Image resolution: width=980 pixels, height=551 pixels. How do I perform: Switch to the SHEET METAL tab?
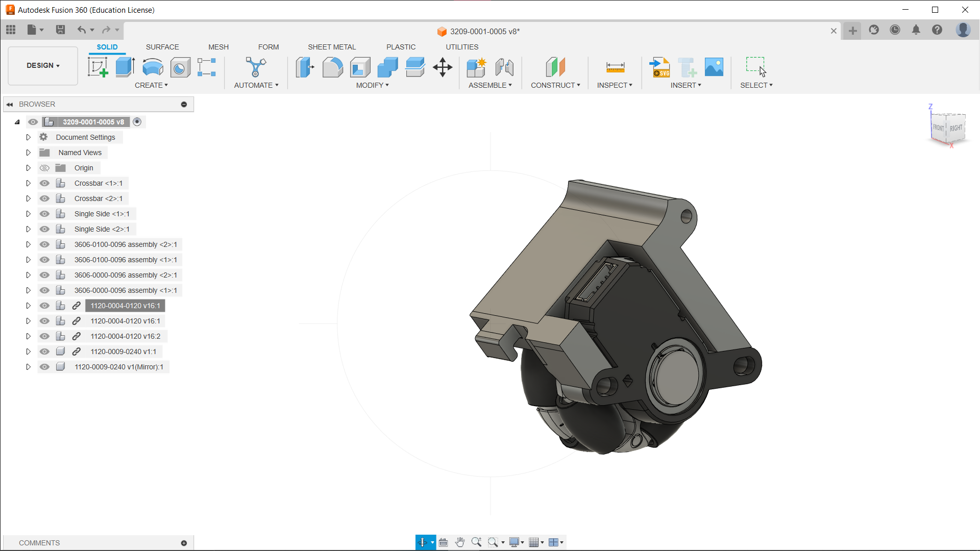tap(332, 47)
